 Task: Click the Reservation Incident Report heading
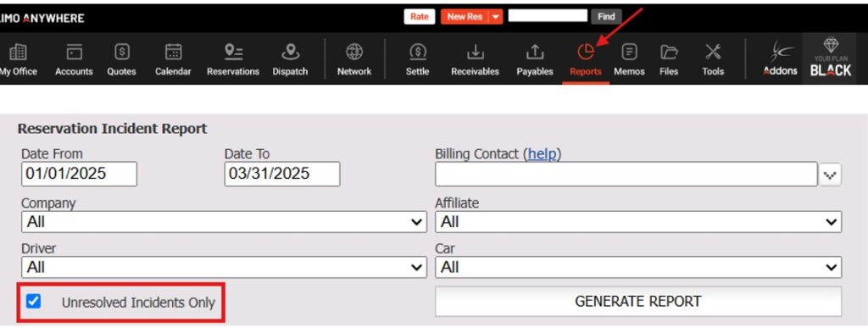tap(113, 129)
